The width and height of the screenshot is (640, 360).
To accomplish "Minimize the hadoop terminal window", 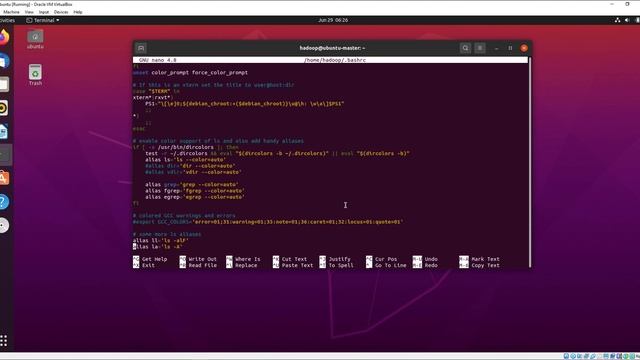I will point(496,48).
